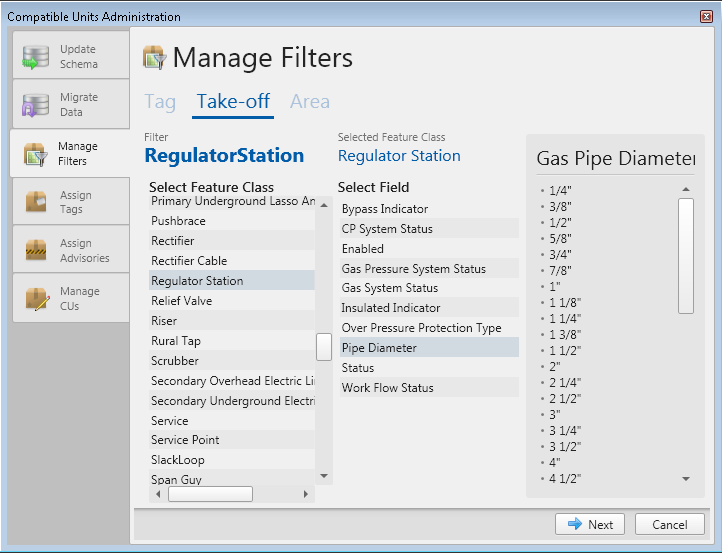Click the feature class horizontal scrollbar thumb
This screenshot has height=553, width=722.
pos(210,494)
